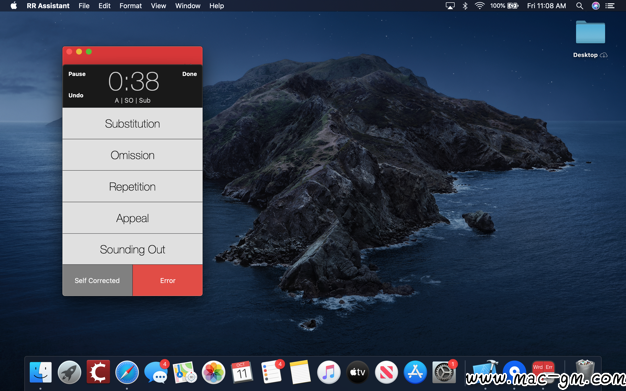This screenshot has width=626, height=391.
Task: Open the Help menu
Action: tap(217, 6)
